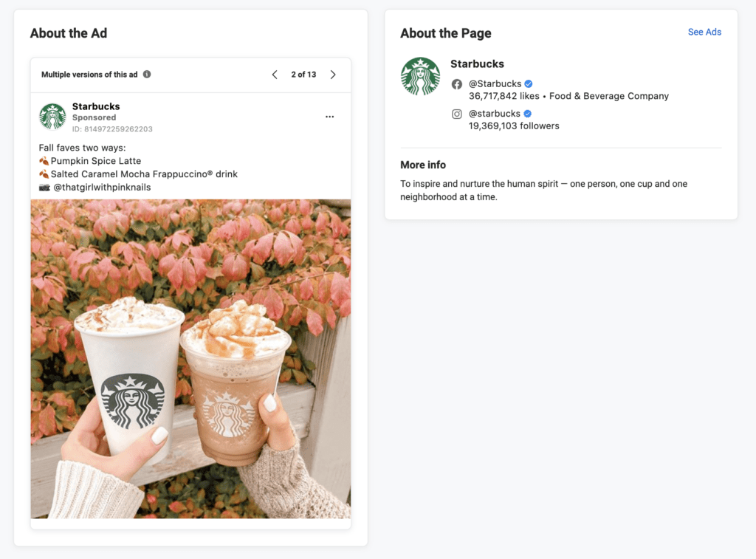
Task: Click the 'Fall faves two ways:' caption
Action: 82,148
